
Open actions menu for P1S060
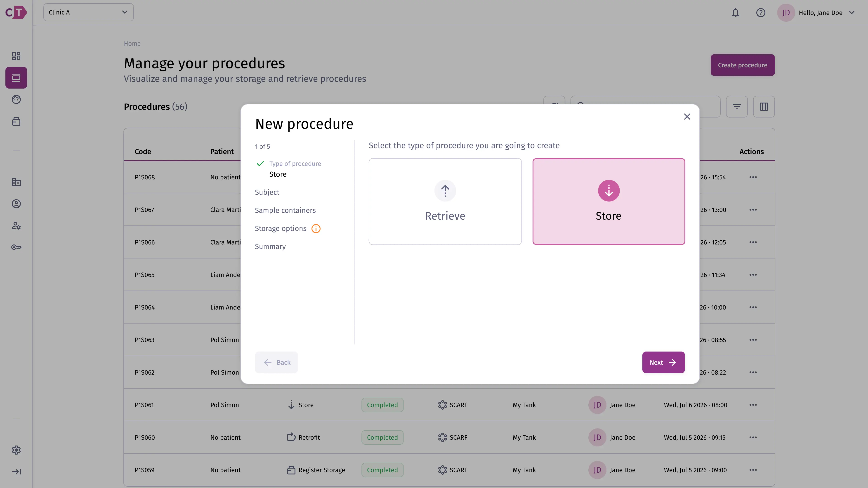(x=753, y=437)
